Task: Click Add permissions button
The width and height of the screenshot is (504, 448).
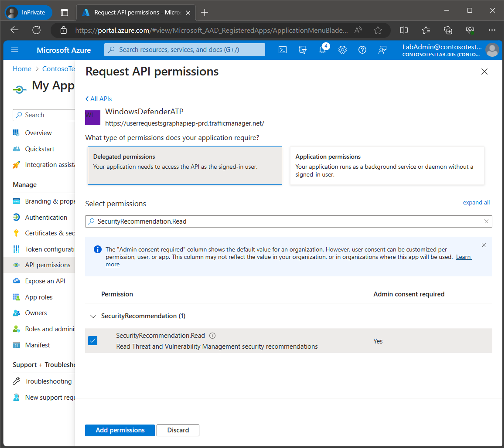Action: [x=120, y=430]
